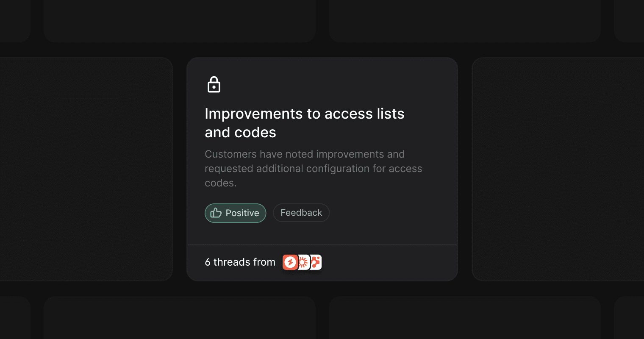Open "Improvements to access lists and codes" title

tap(305, 123)
